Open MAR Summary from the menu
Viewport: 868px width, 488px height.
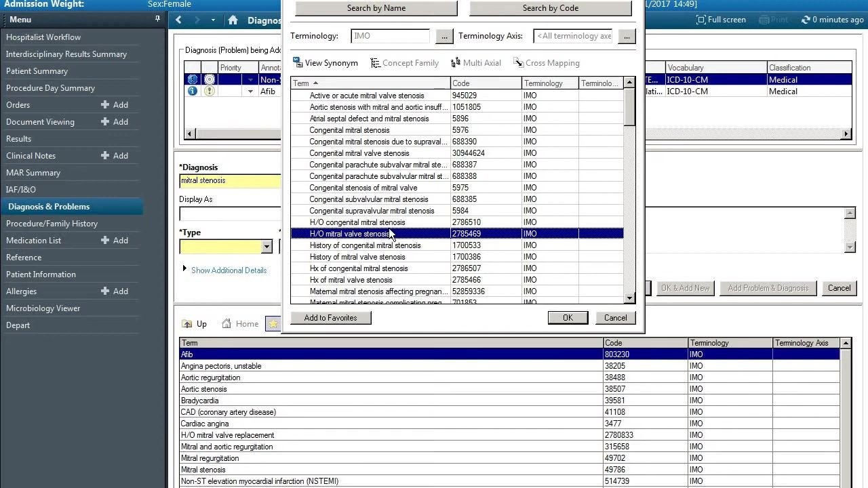pyautogui.click(x=33, y=173)
